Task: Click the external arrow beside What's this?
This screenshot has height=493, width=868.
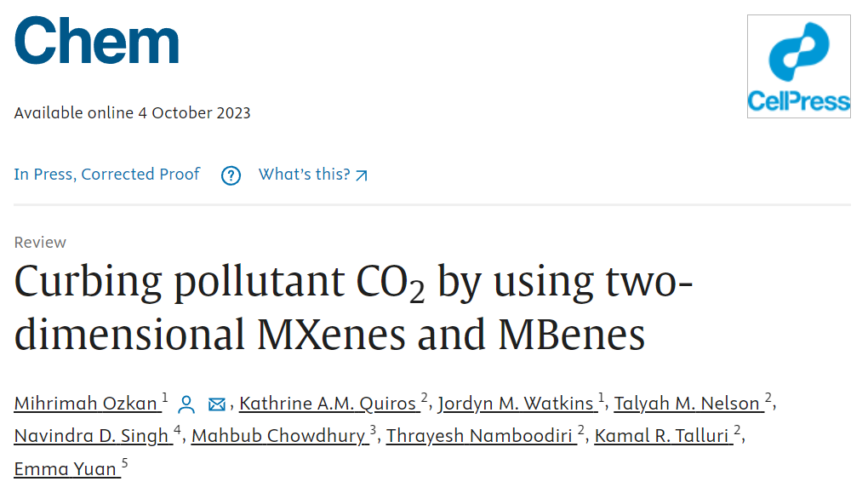Action: point(362,175)
